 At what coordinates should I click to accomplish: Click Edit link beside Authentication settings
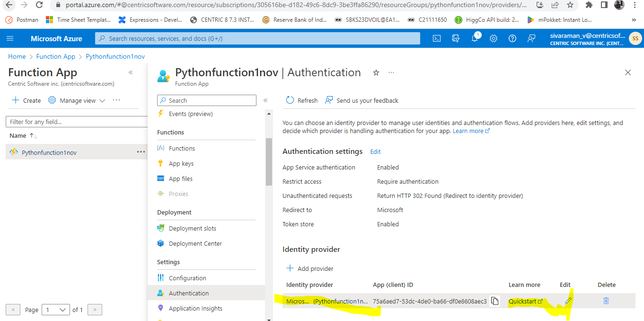375,152
